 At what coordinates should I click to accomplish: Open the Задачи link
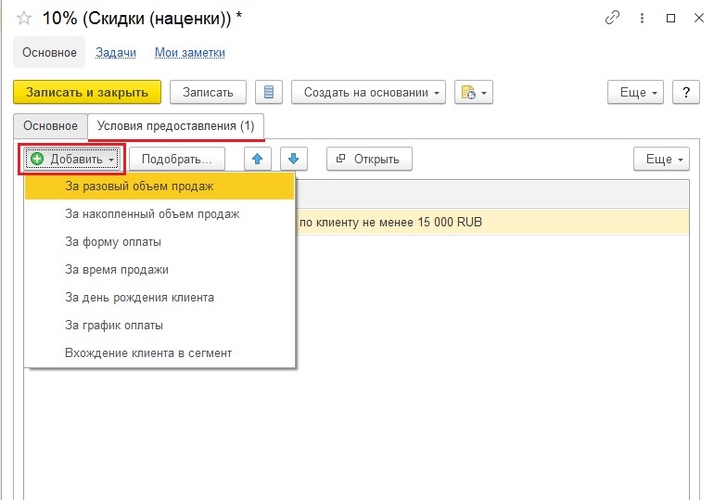point(115,53)
